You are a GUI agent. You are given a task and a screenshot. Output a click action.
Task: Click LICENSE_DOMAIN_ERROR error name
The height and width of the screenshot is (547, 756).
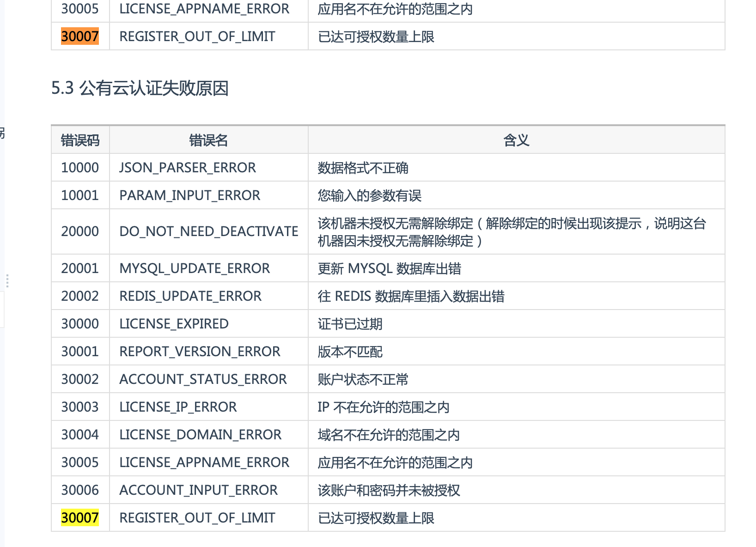(x=200, y=434)
